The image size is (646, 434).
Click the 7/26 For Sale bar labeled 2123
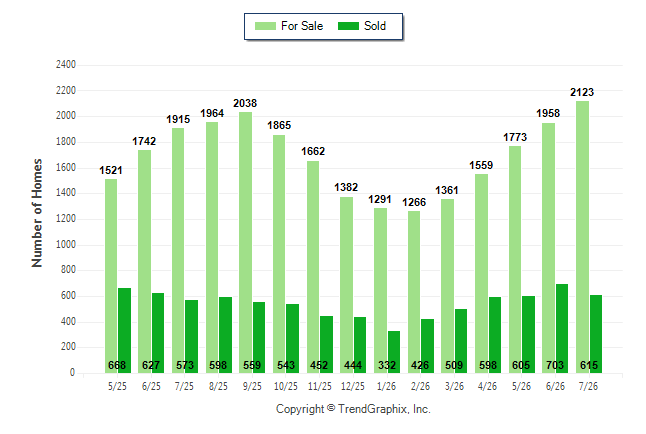[582, 237]
